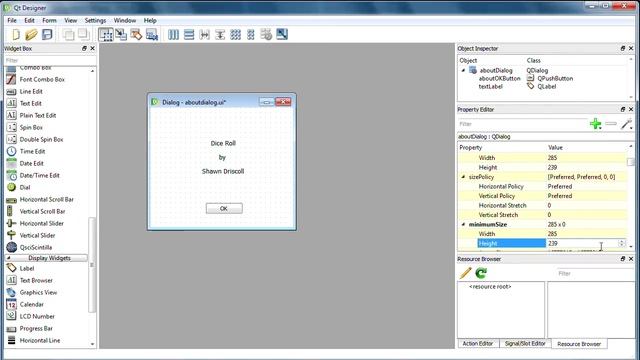
Task: Open the Help menu
Action: pos(150,20)
